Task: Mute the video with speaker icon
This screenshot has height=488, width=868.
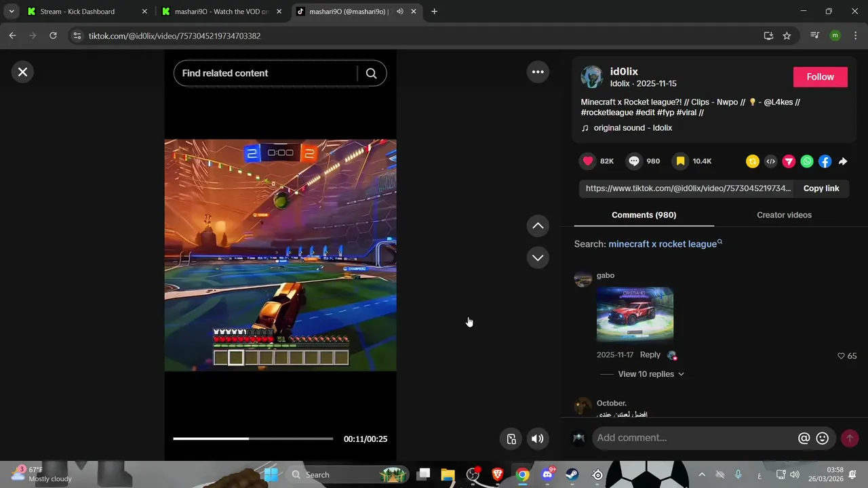Action: point(538,439)
